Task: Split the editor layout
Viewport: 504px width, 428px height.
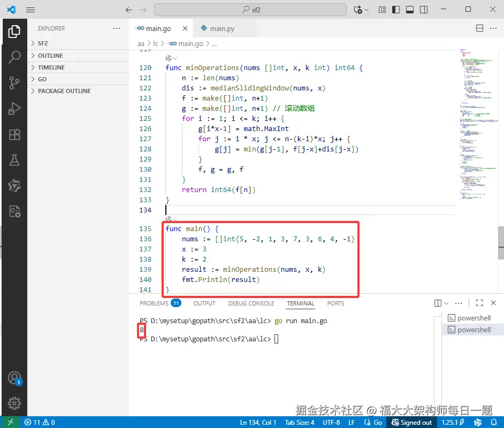Action: (x=479, y=28)
